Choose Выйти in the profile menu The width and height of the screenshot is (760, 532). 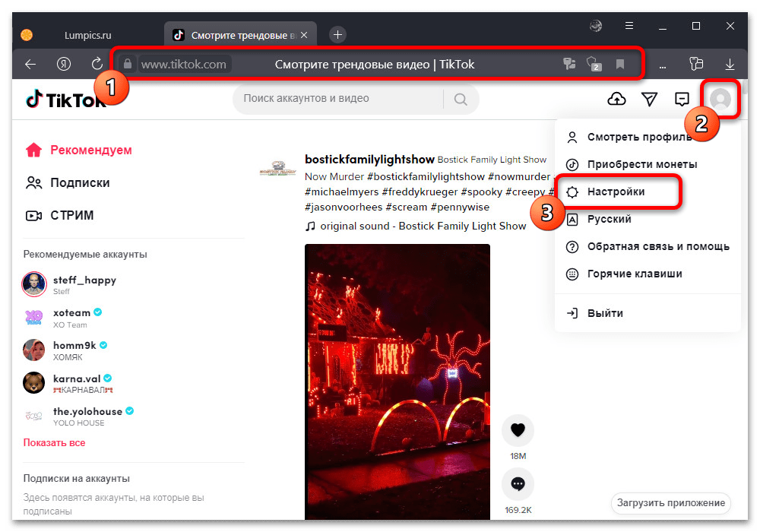click(604, 313)
